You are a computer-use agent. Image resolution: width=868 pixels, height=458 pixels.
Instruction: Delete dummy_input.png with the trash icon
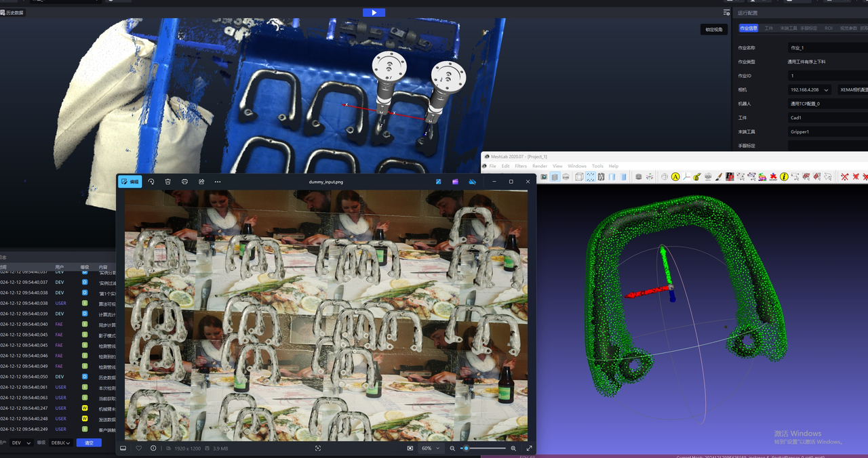pyautogui.click(x=167, y=182)
